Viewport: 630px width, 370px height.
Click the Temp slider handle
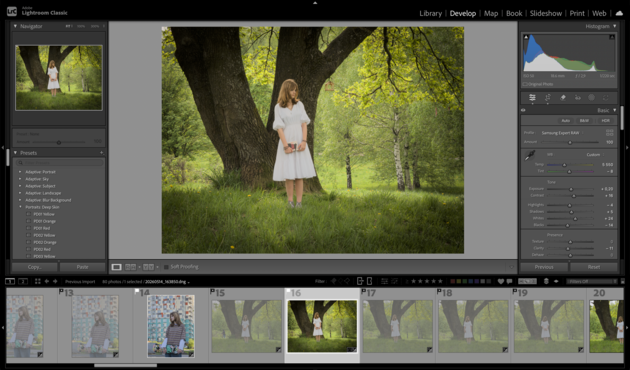point(564,165)
